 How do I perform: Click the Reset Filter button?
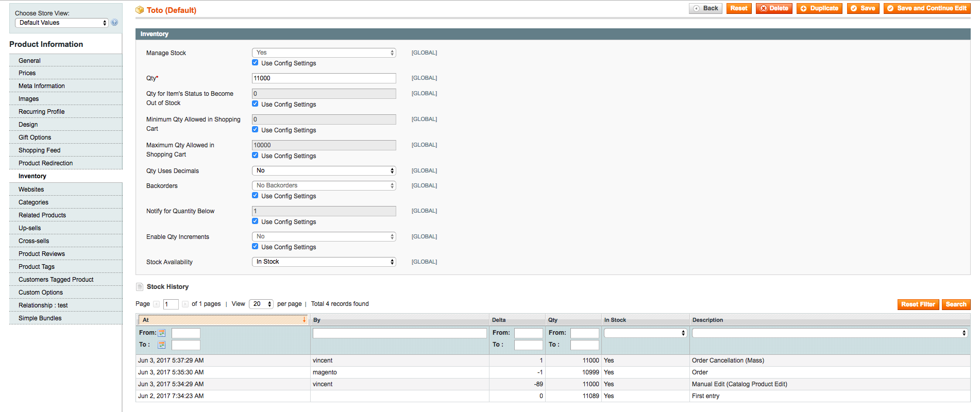pos(918,304)
